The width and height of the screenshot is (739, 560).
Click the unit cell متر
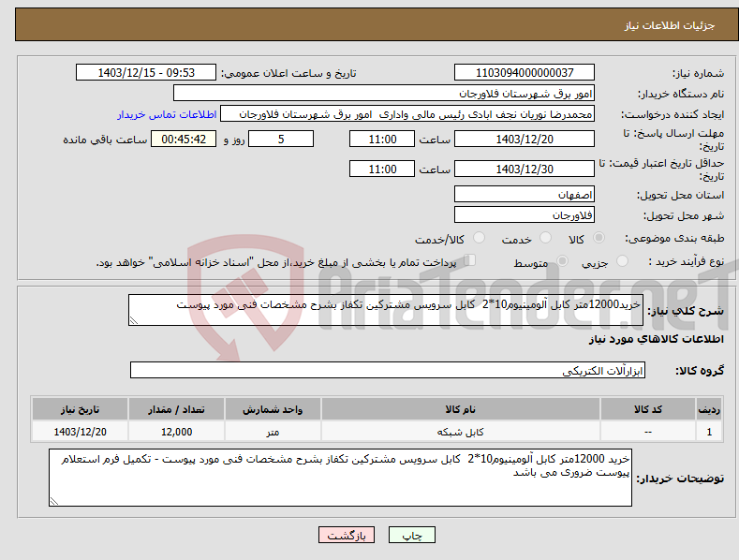273,432
